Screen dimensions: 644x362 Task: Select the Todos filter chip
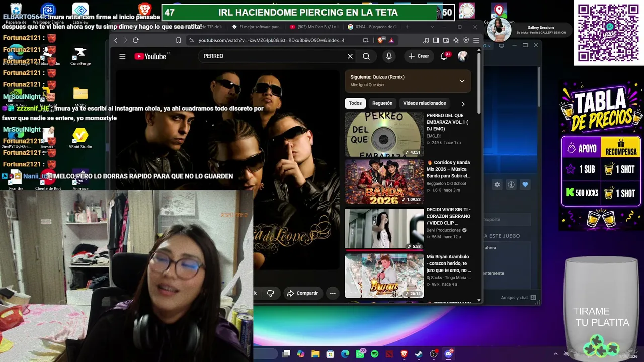point(355,103)
